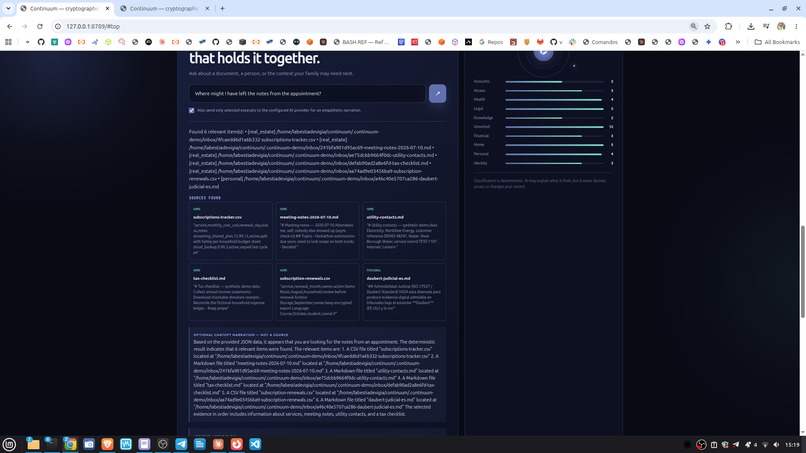Viewport: 806px width, 453px height.
Task: Open the browser Downloads icon
Action: pos(750,26)
